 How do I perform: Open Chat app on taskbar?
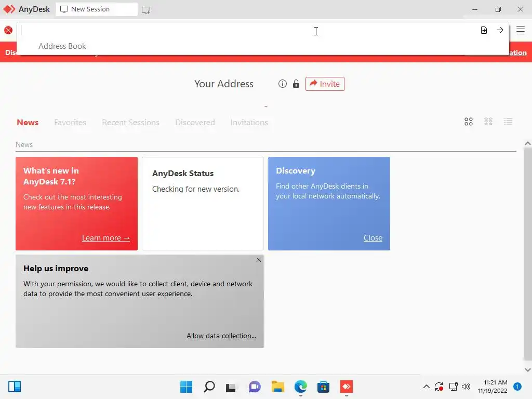255,387
